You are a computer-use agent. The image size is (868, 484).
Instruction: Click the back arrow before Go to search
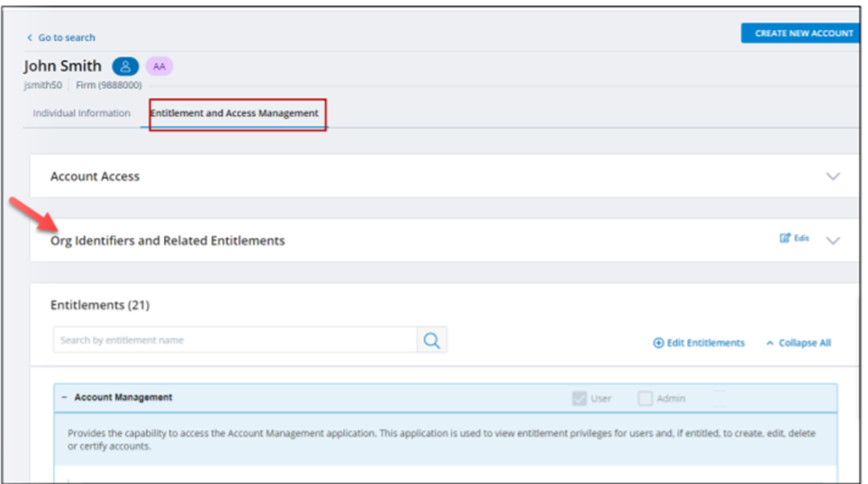[x=30, y=38]
